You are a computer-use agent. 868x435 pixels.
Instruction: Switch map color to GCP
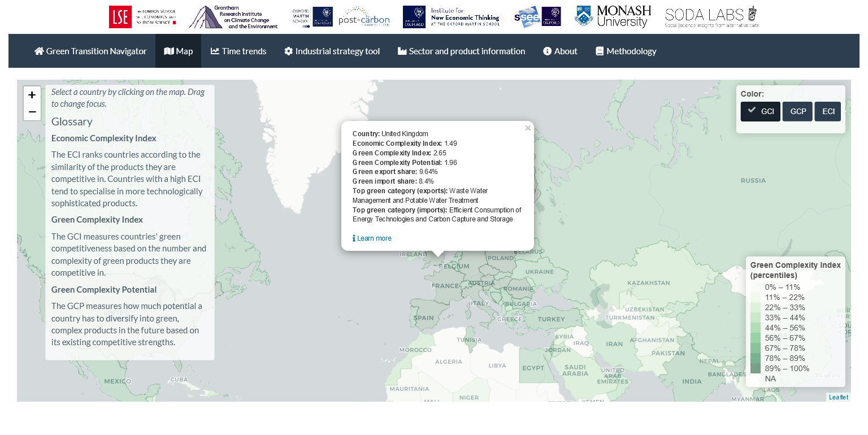click(x=797, y=111)
